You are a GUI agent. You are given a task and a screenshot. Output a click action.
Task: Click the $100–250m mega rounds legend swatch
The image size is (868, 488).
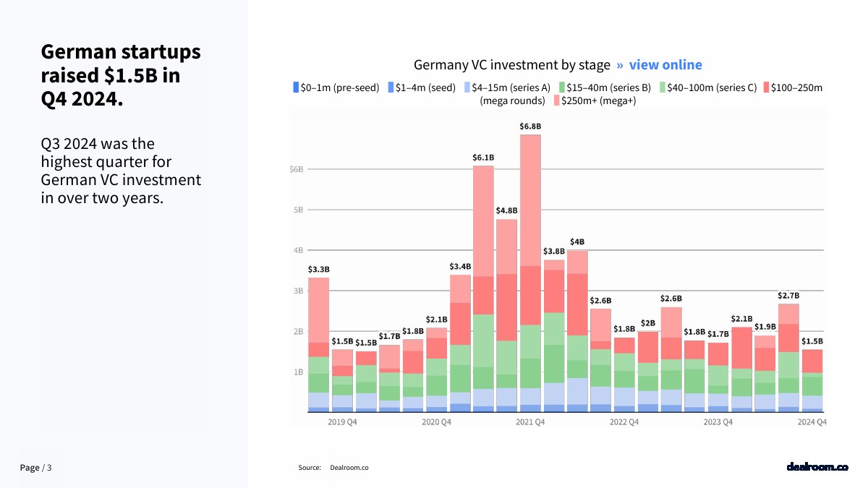[x=766, y=87]
